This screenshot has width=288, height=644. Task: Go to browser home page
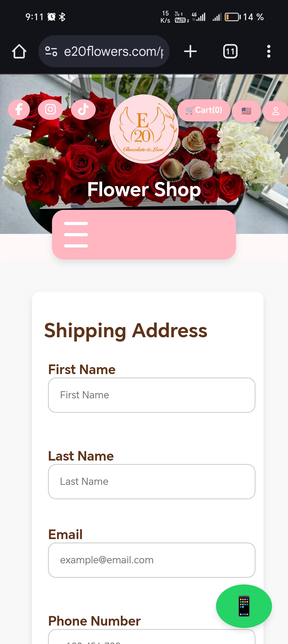tap(19, 51)
